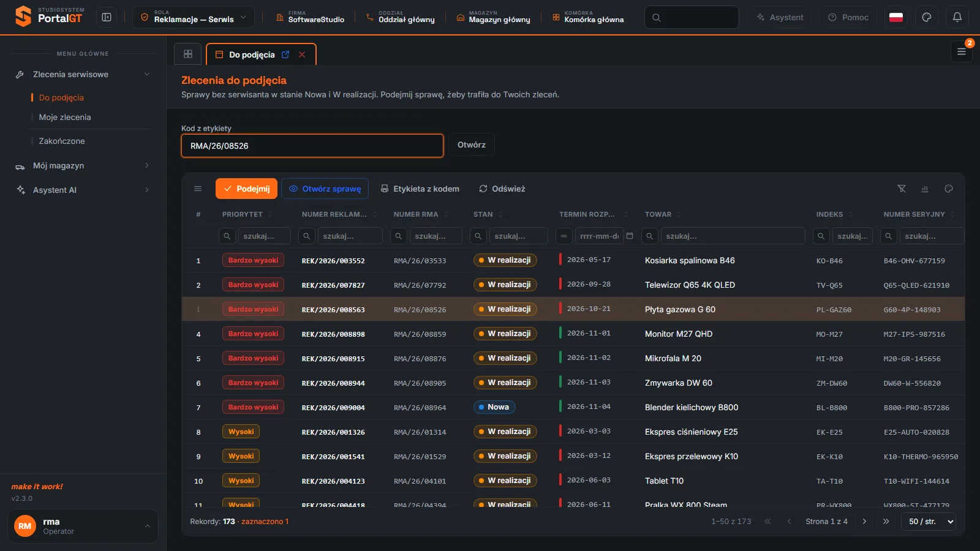Focus the global search box in the top bar
Viewport: 980px width, 551px height.
(692, 17)
